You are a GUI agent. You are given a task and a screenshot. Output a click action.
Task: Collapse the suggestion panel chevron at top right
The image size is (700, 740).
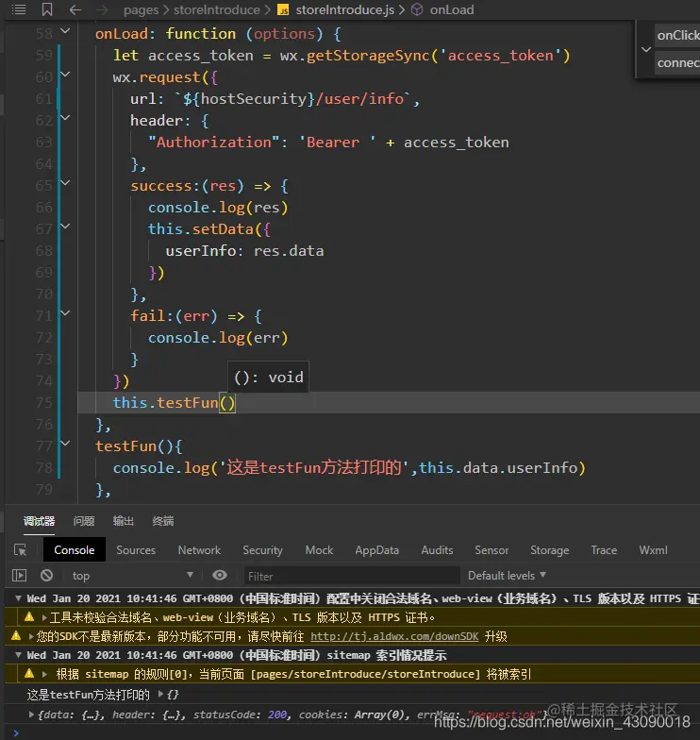(646, 49)
